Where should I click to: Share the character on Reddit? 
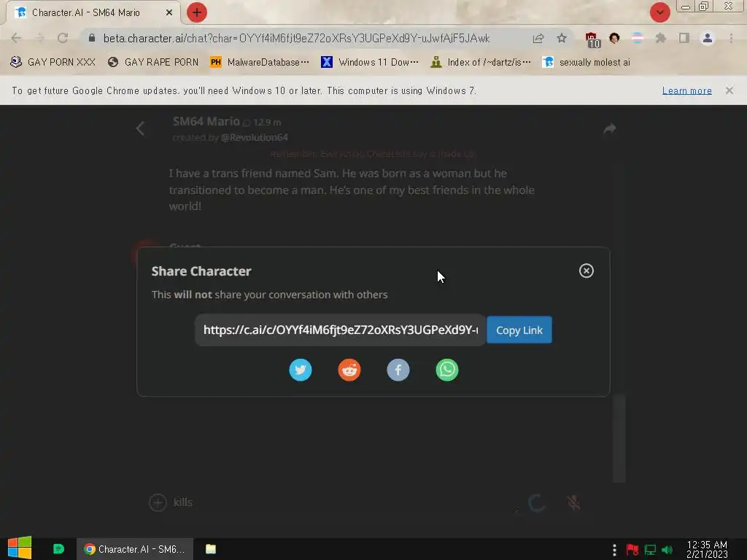tap(349, 370)
